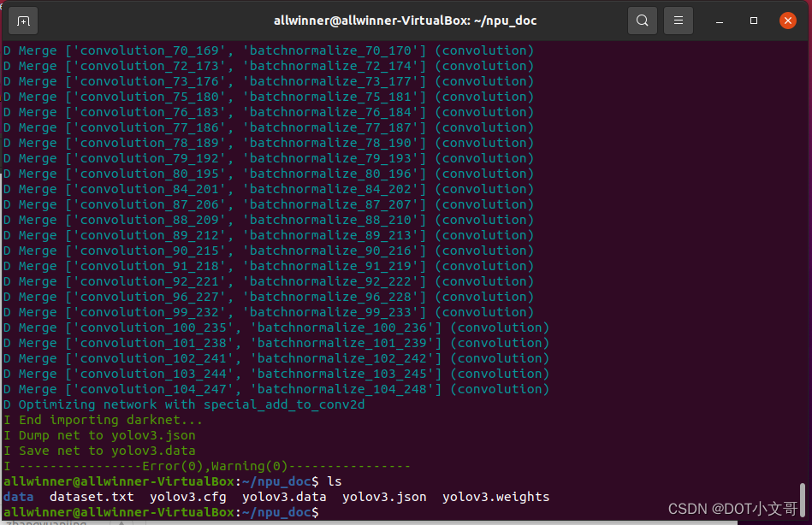Click the text 'batchnormalize_72_174'
Image resolution: width=812 pixels, height=525 pixels.
[330, 67]
